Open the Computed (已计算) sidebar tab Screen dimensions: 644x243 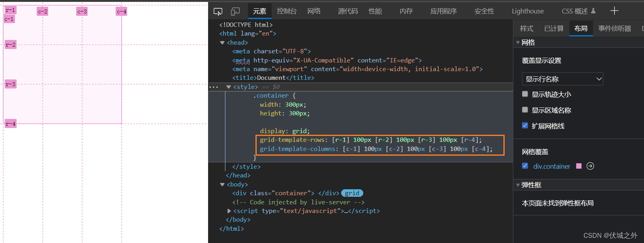(554, 28)
